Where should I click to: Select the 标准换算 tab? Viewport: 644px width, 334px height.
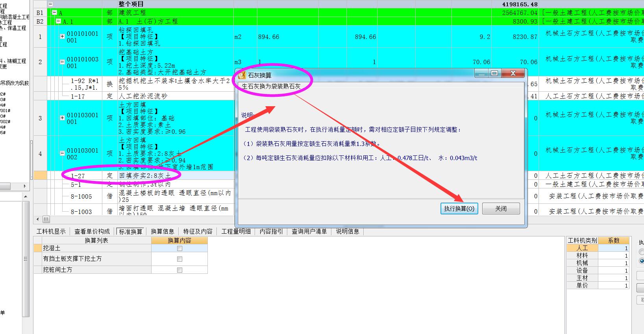131,231
